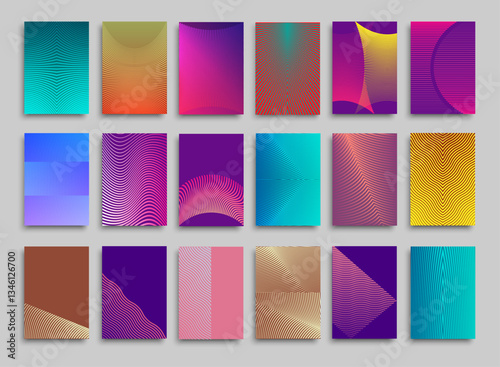Viewport: 500px width, 367px height.
Task: Pick purple cover with pink striped arch
Action: [211, 180]
